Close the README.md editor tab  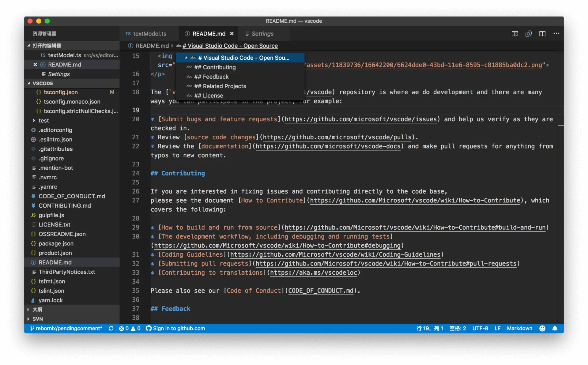coord(232,34)
